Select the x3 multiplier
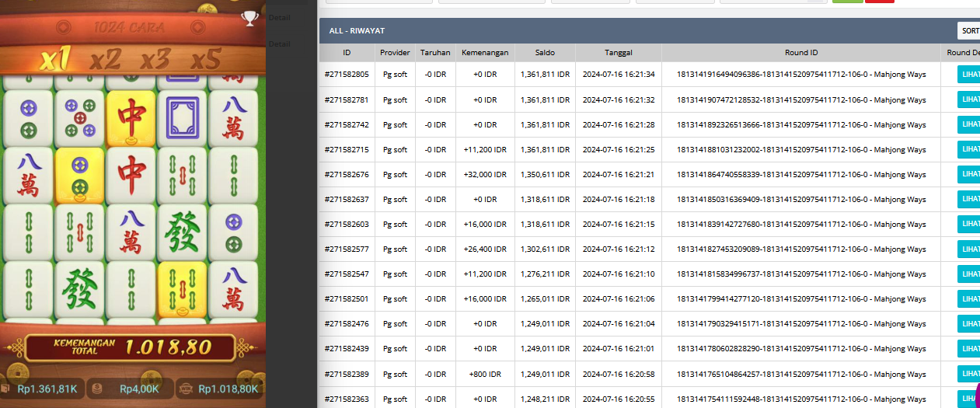Viewport: 980px width, 408px height. pyautogui.click(x=155, y=59)
